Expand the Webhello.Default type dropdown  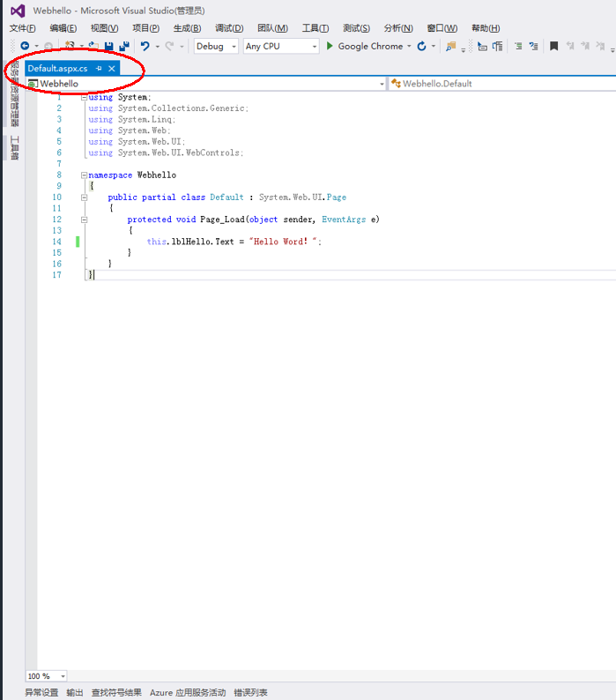click(502, 84)
